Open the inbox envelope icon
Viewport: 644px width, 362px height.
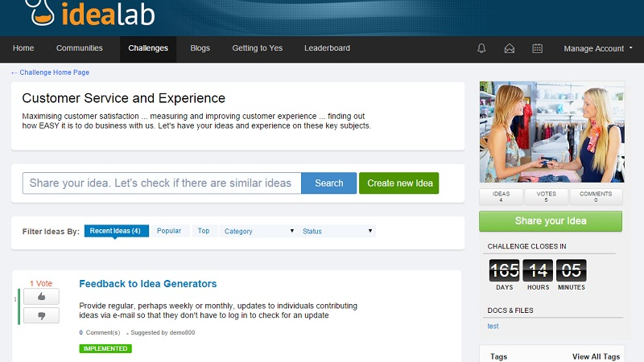point(510,48)
